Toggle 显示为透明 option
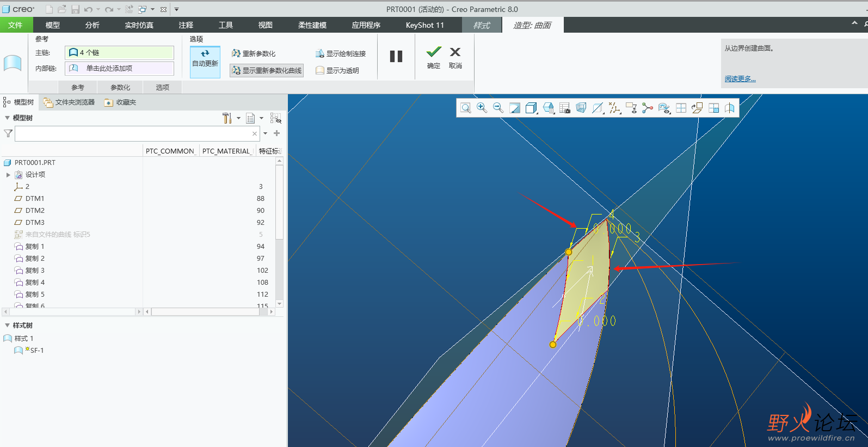The width and height of the screenshot is (868, 447). click(337, 70)
